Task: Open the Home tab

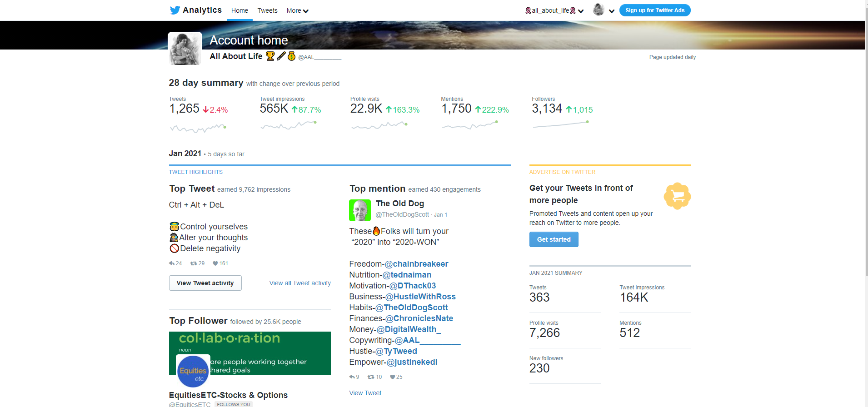Action: (x=239, y=10)
